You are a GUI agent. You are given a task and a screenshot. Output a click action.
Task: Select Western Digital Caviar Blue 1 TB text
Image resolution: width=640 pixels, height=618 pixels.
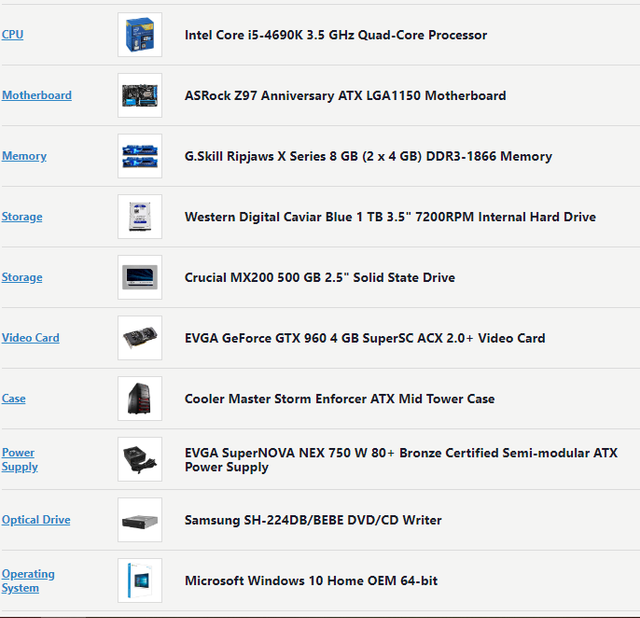[x=390, y=217]
